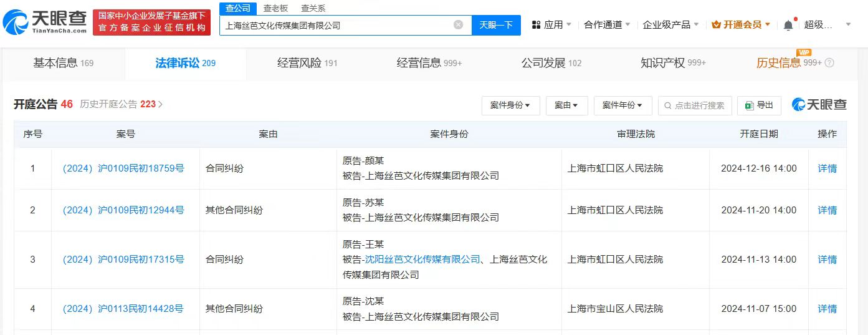The height and width of the screenshot is (335, 868).
Task: Open the 案由 filter dropdown
Action: 566,105
